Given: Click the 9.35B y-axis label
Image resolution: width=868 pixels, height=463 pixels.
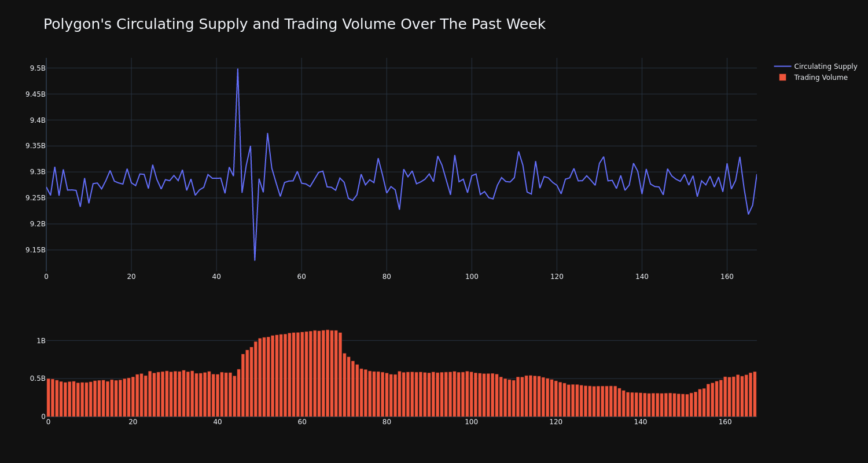Looking at the screenshot, I should point(35,146).
